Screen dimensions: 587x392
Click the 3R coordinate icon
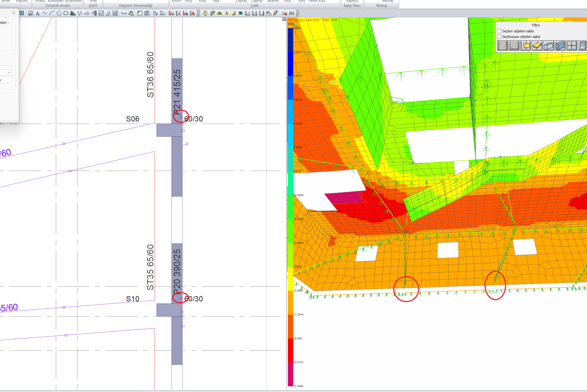(x=185, y=13)
